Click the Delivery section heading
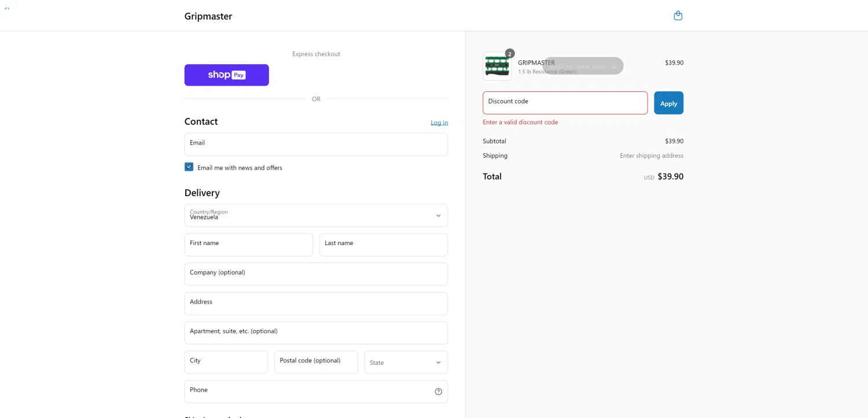Screen dimensions: 868x418 pos(202,193)
